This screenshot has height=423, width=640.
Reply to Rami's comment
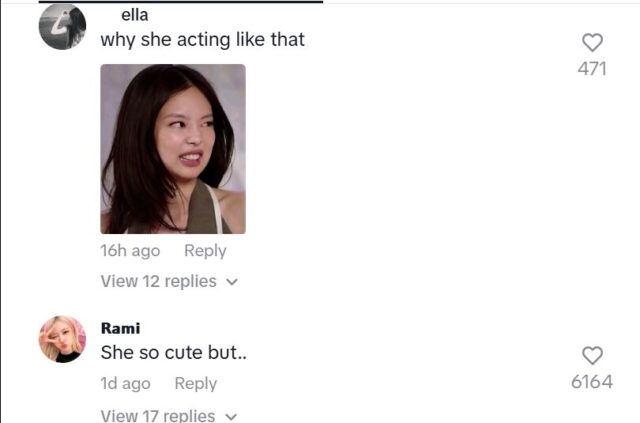(195, 383)
